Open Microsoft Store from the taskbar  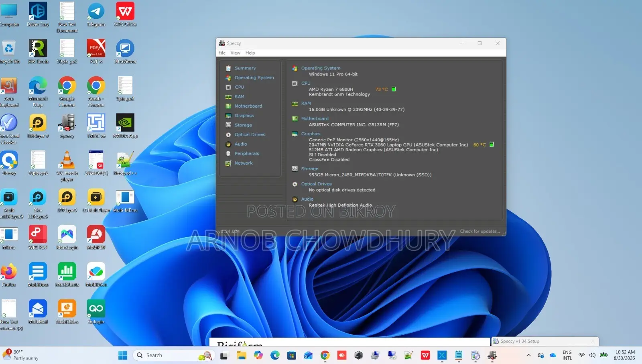292,356
